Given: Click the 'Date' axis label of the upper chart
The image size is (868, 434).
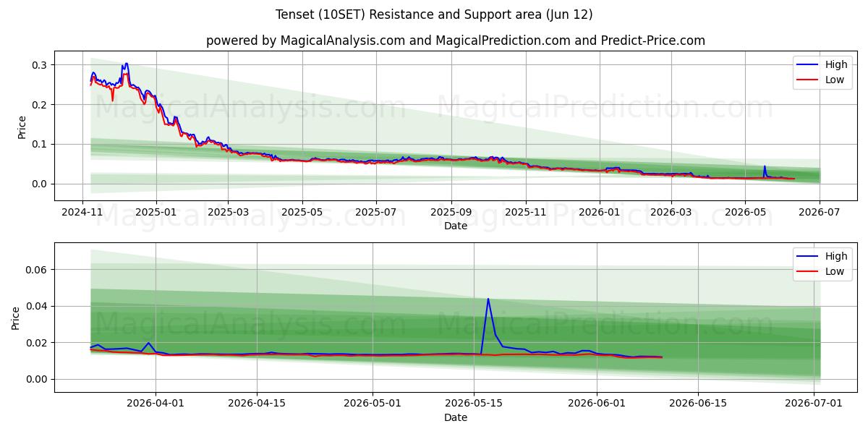Looking at the screenshot, I should [456, 226].
